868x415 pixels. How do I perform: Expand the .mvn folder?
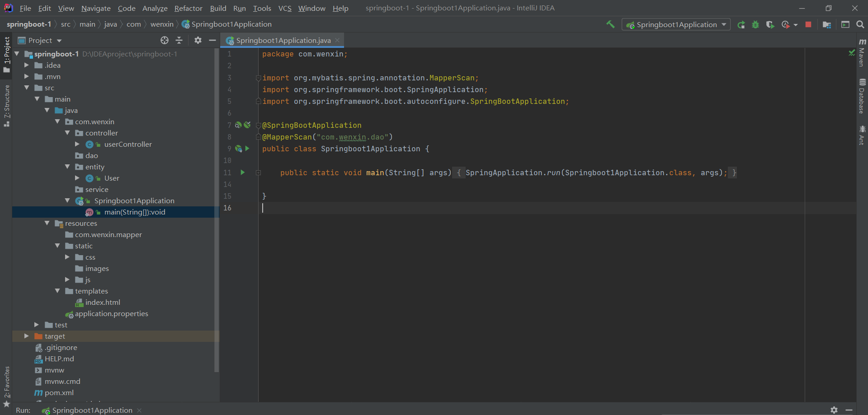[27, 76]
